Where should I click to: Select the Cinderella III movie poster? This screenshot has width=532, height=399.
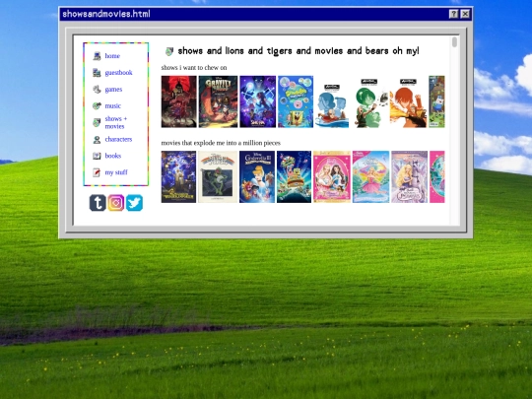click(x=257, y=176)
